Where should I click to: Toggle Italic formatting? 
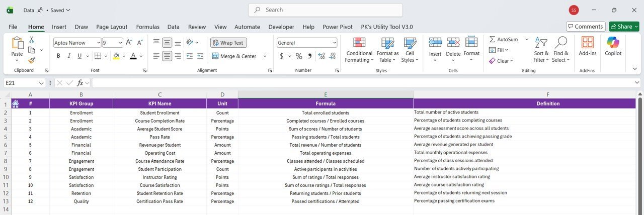tap(69, 56)
